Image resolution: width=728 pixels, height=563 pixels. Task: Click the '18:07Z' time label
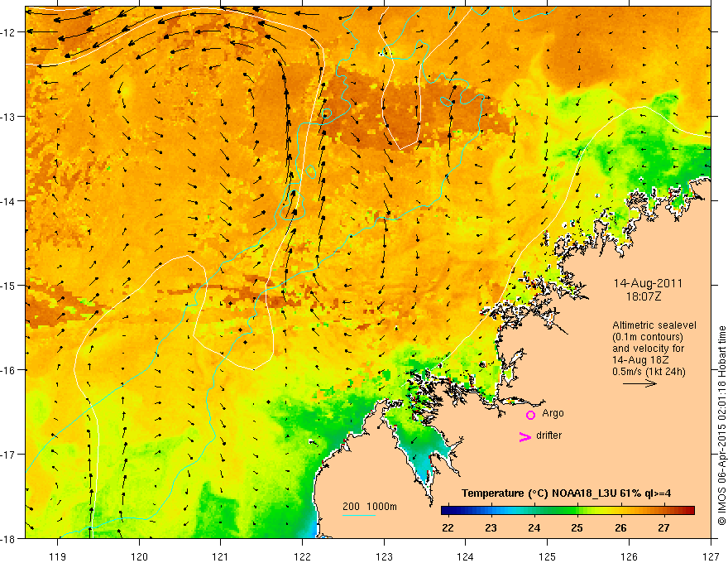pos(643,296)
